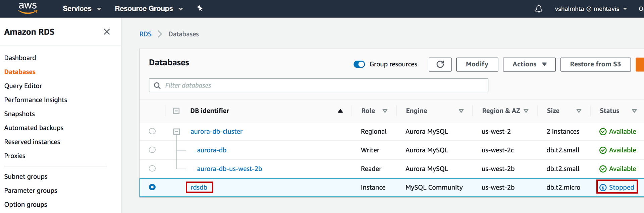
Task: Click the AWS logo
Action: tap(28, 8)
